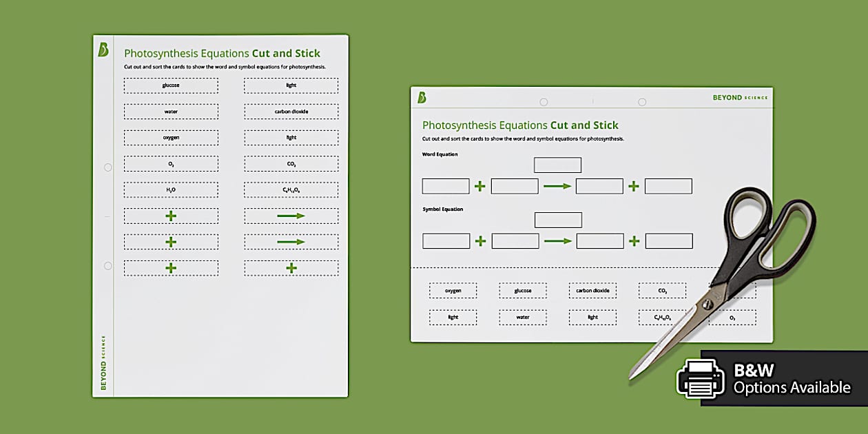This screenshot has height=434, width=868.
Task: Click the topmost green plus card on left sheet
Action: point(171,216)
